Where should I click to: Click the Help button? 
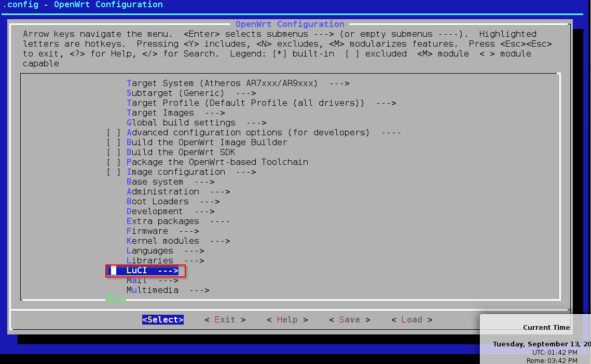click(x=287, y=320)
